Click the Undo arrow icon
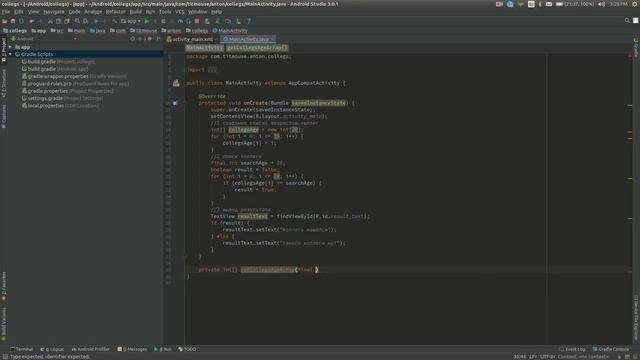The height and width of the screenshot is (360, 640). click(31, 21)
